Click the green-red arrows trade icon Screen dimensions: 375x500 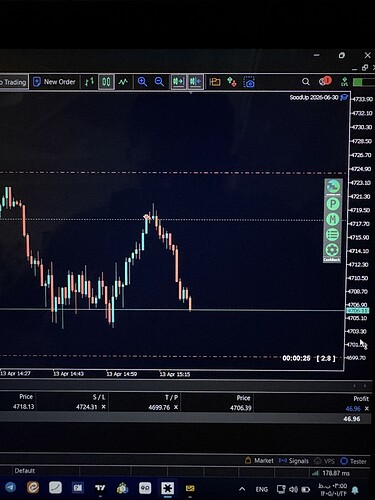point(232,82)
